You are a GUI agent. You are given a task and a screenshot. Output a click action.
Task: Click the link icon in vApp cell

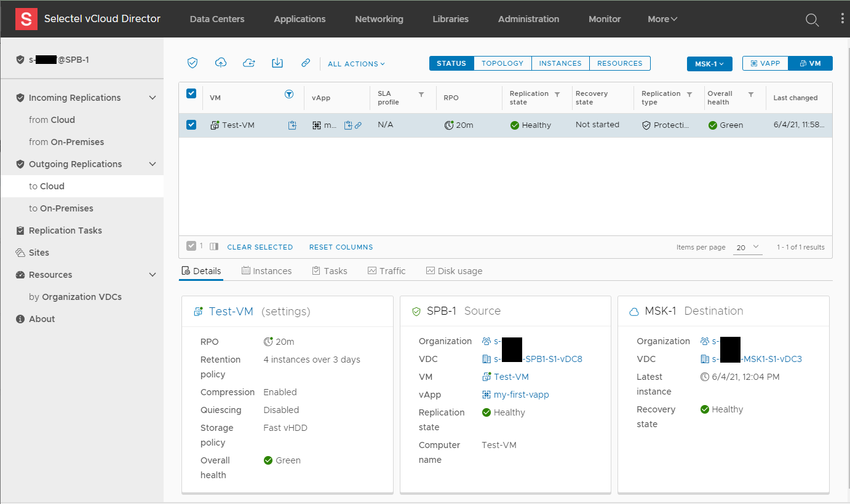[x=358, y=125]
